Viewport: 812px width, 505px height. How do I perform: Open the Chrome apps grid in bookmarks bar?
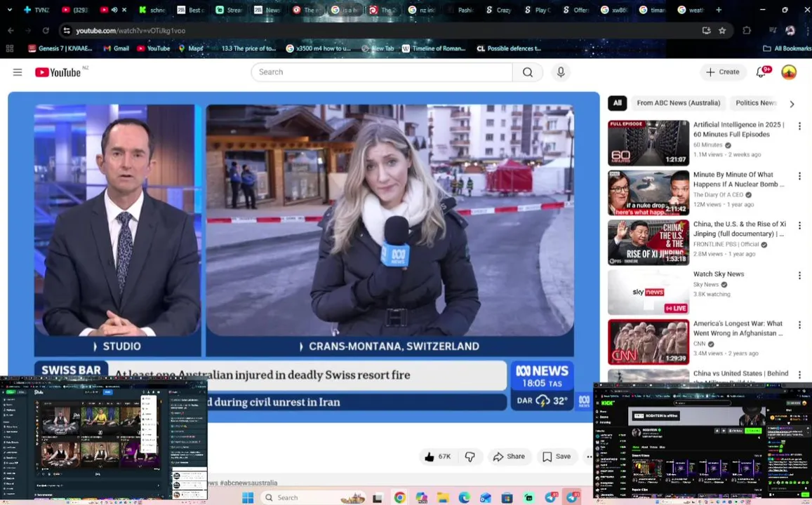(x=9, y=48)
